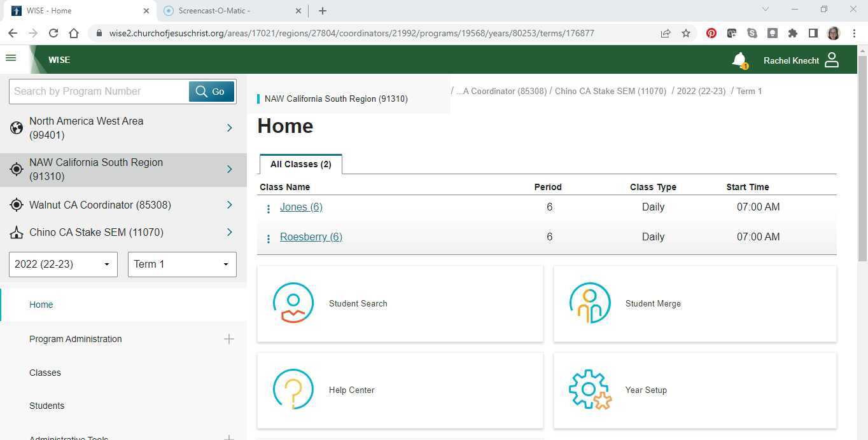Viewport: 868px width, 440px height.
Task: Open the Jones (6) class link
Action: click(301, 207)
